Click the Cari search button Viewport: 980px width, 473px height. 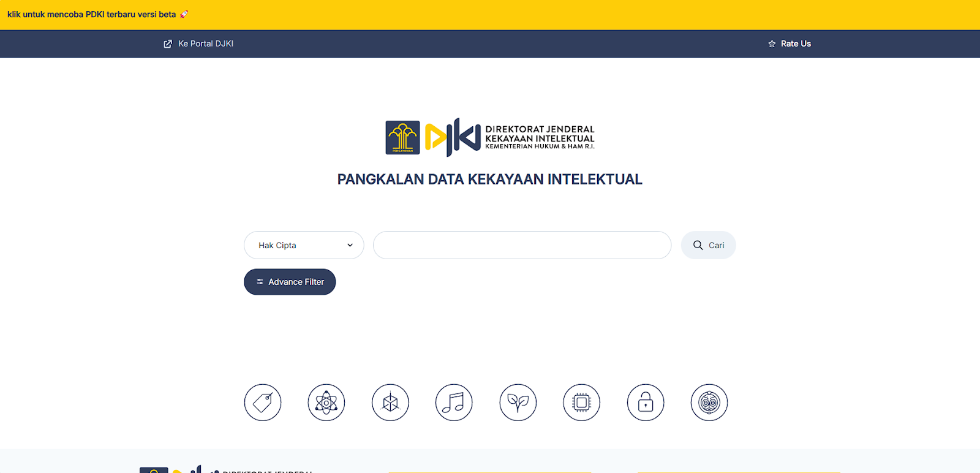click(709, 245)
